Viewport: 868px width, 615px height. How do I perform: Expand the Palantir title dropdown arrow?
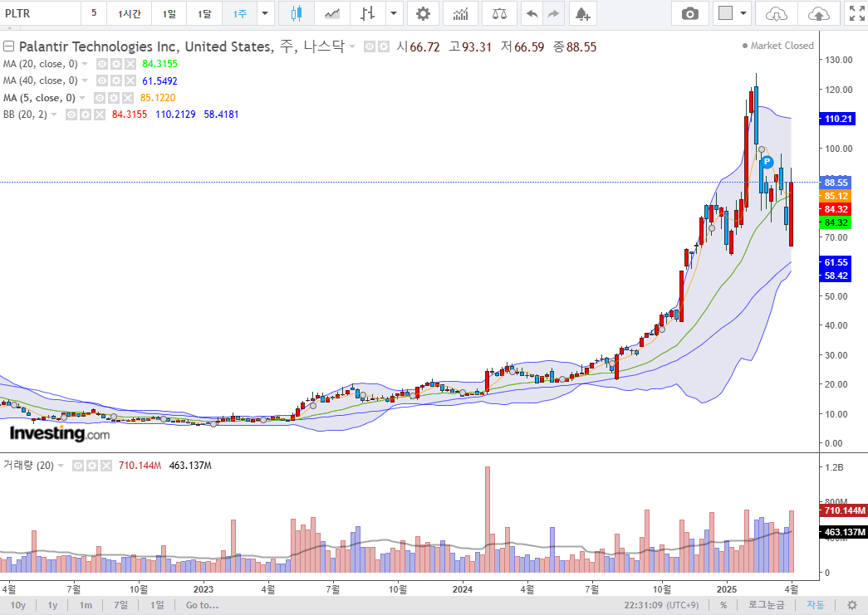pos(352,46)
